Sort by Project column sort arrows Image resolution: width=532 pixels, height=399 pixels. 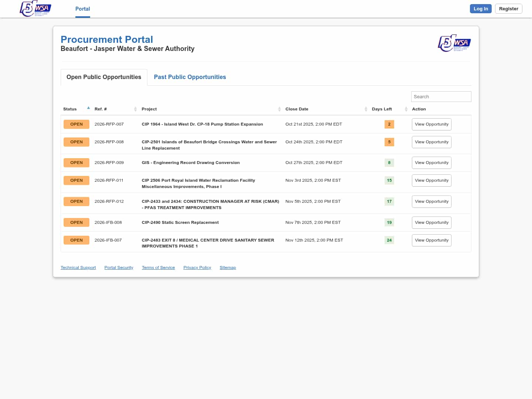coord(279,109)
